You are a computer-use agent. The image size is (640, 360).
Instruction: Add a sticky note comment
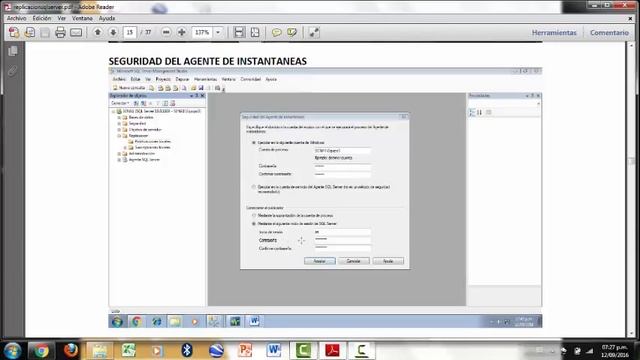pos(276,32)
